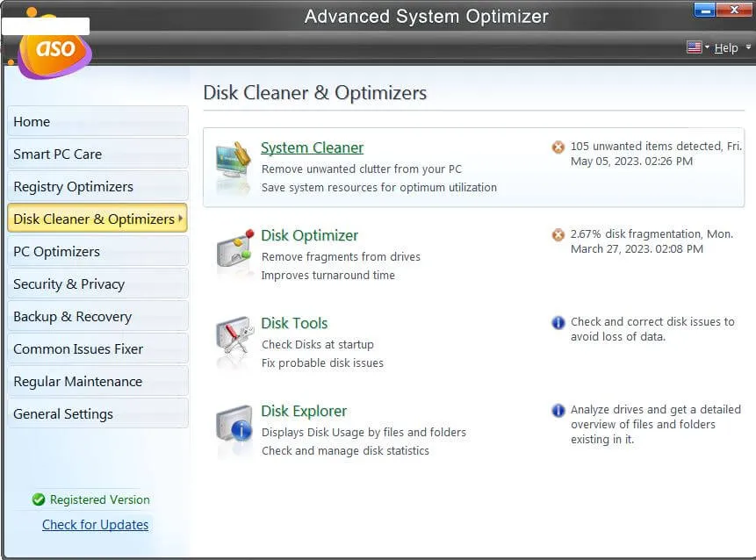Open Common Issues Fixer

coord(97,348)
